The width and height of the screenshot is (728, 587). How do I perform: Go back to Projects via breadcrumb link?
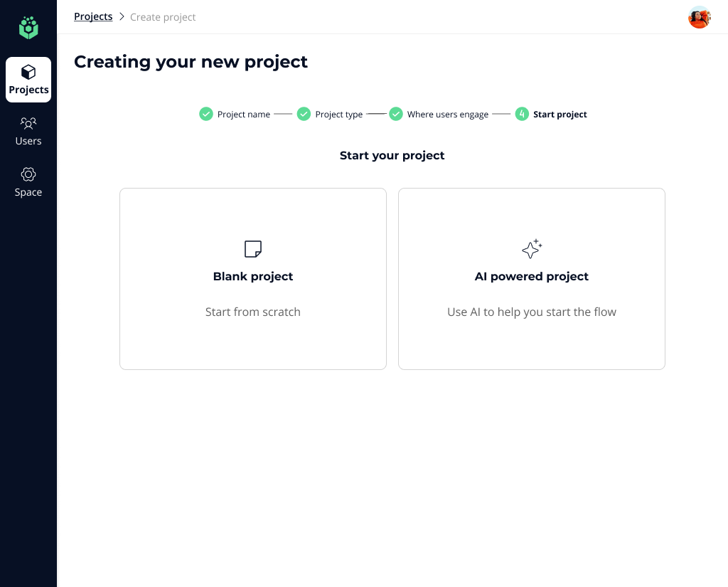[93, 16]
